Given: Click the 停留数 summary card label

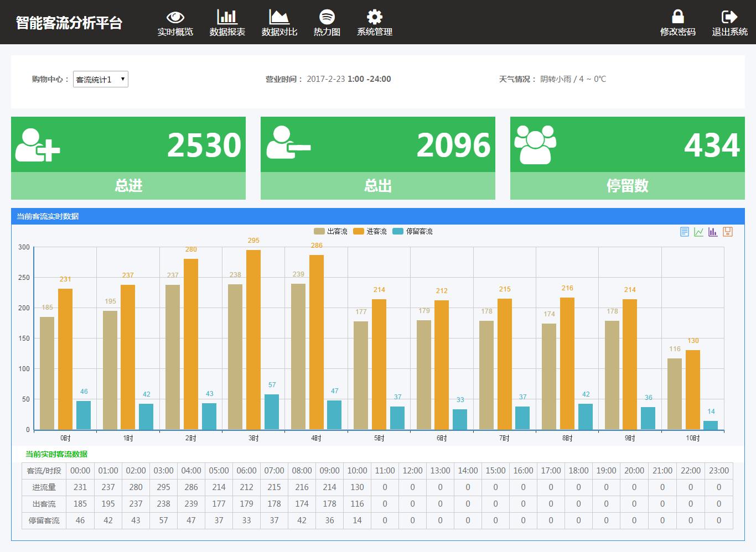Looking at the screenshot, I should tap(627, 186).
